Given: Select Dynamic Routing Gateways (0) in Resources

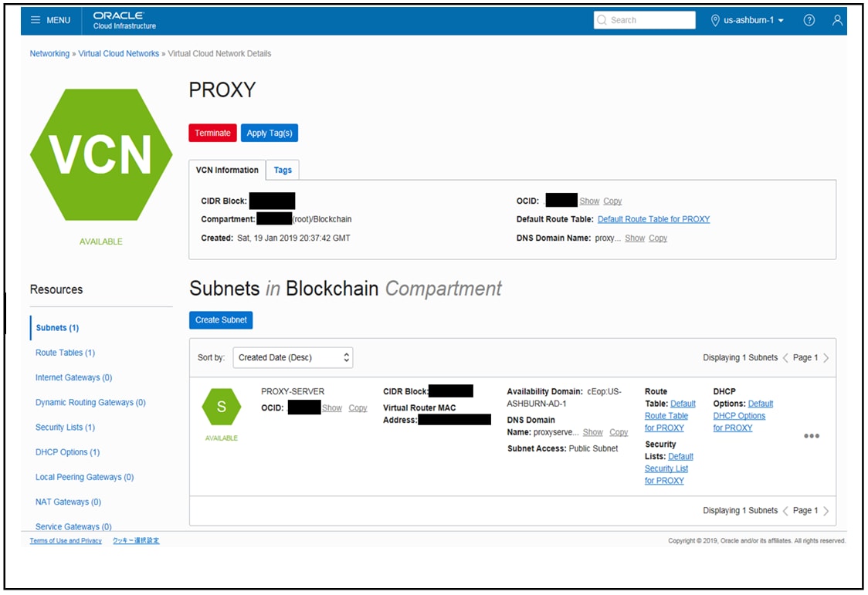Looking at the screenshot, I should 91,402.
